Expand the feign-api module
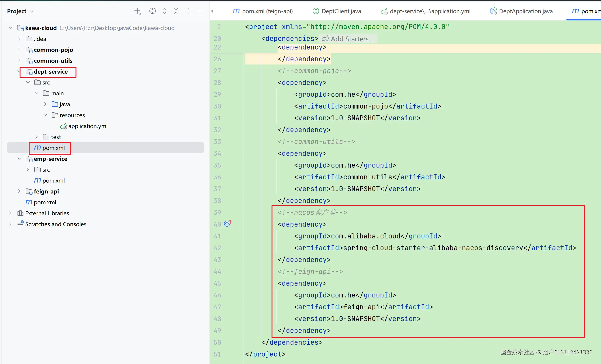 pos(19,191)
